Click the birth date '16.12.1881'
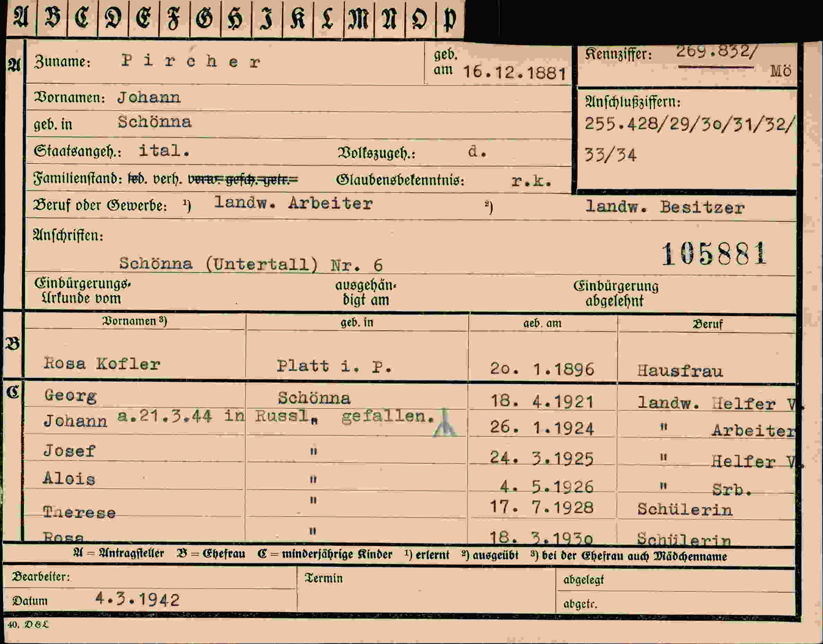Screen dimensions: 823x644 [514, 72]
